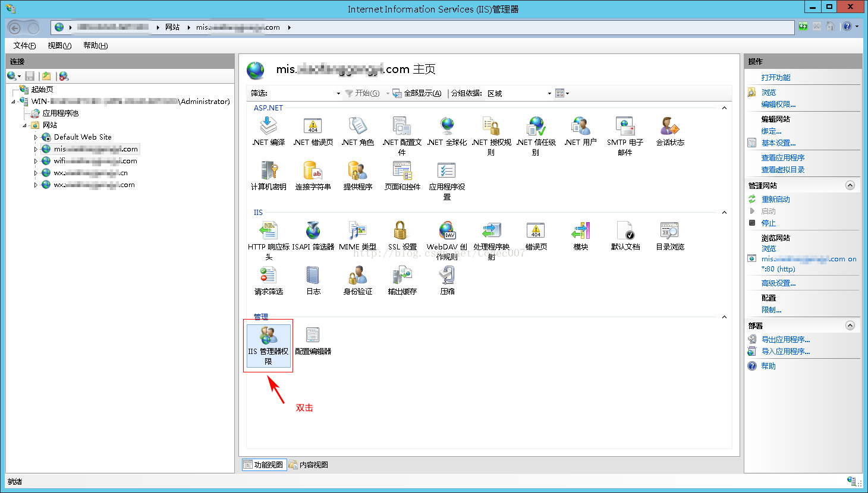Collapse the ASP.NET group section
Image resolution: width=868 pixels, height=493 pixels.
coord(724,108)
